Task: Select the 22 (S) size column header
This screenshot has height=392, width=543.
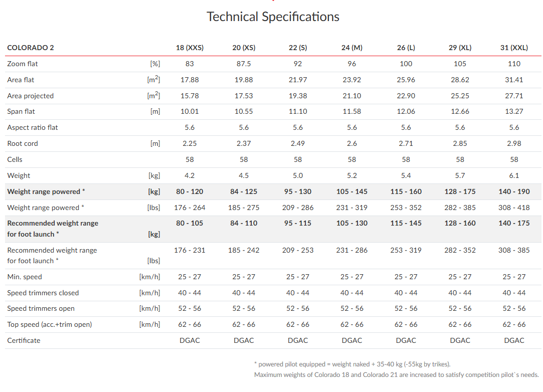Action: [x=298, y=48]
